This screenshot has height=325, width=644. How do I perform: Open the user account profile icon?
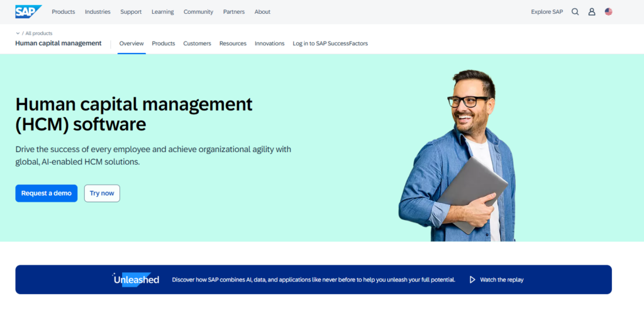[592, 11]
